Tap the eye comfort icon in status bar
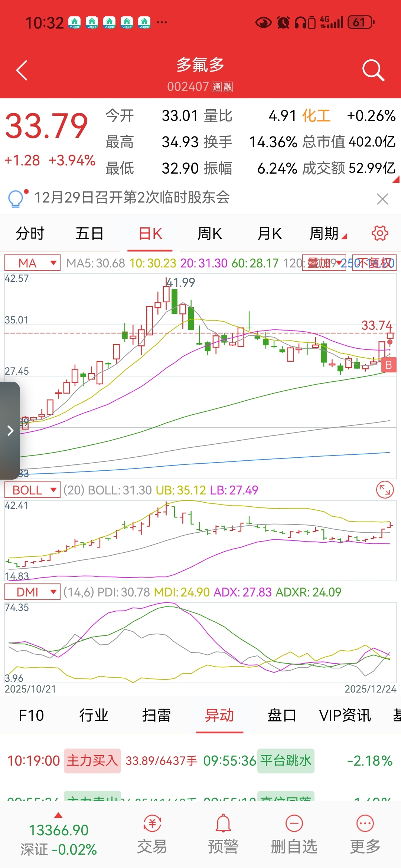 click(263, 23)
